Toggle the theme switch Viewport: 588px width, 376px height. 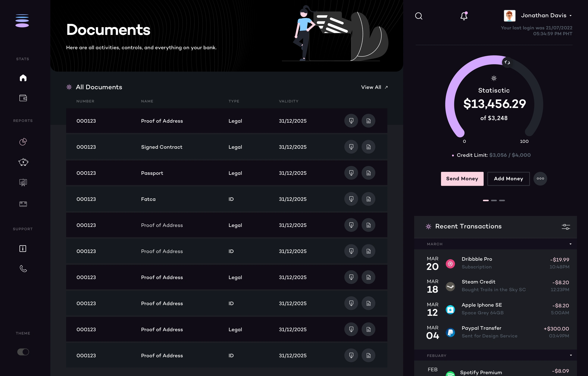[23, 352]
